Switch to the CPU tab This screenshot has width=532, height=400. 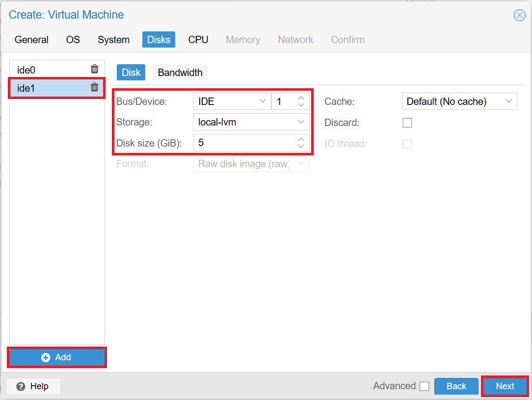tap(198, 40)
